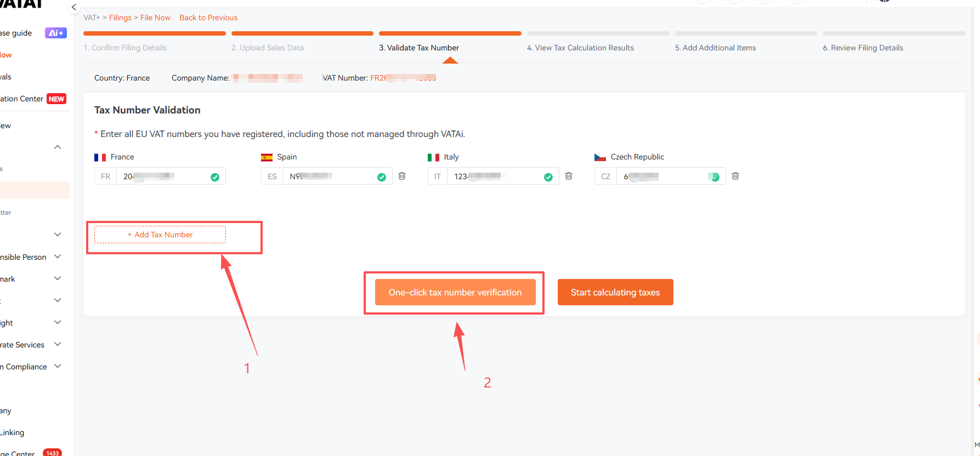Click the masked FR VAT Number link
The width and height of the screenshot is (980, 456).
point(403,78)
